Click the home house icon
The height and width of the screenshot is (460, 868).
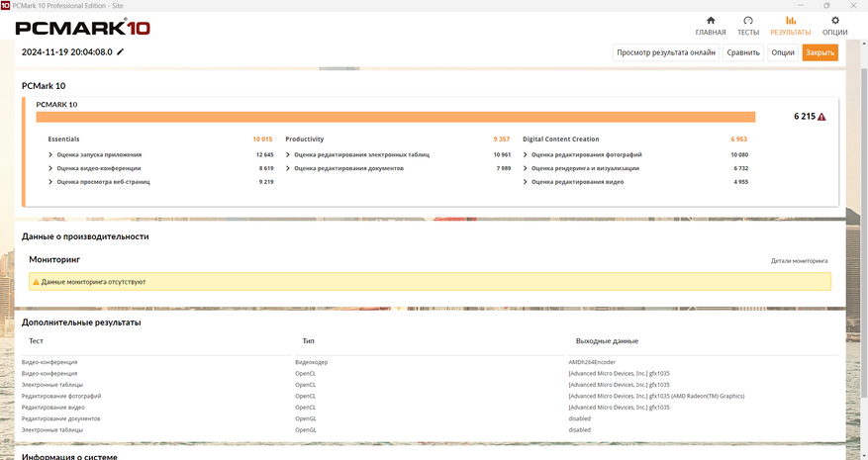click(711, 21)
